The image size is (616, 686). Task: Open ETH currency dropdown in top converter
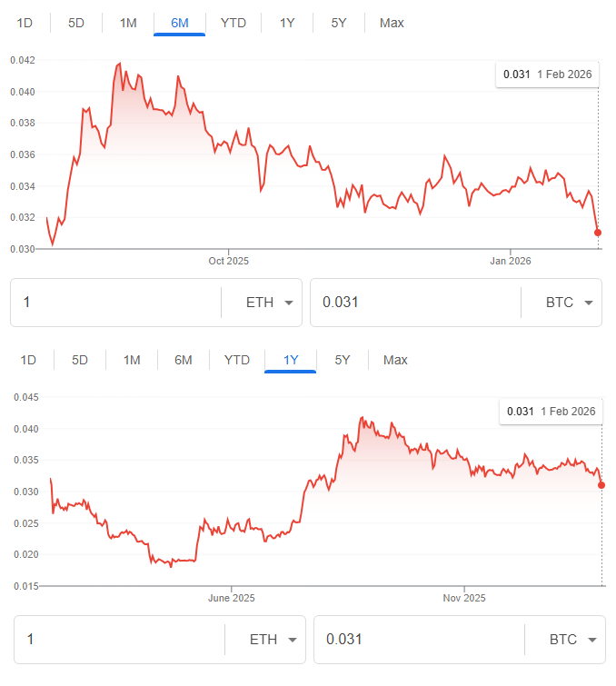click(272, 303)
